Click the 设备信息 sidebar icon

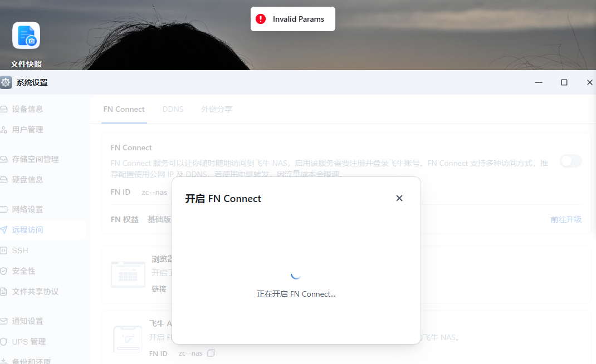point(3,109)
